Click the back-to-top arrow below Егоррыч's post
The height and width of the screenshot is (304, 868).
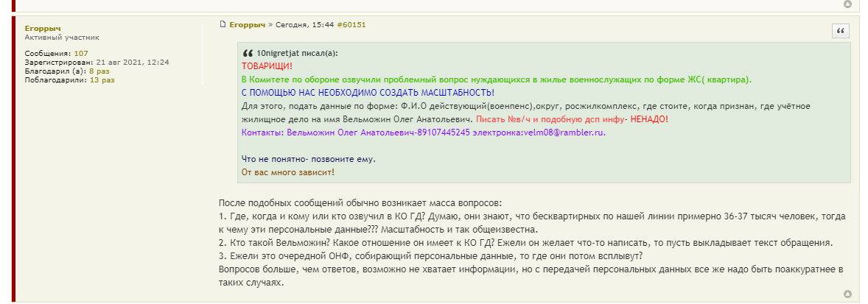coord(847,294)
